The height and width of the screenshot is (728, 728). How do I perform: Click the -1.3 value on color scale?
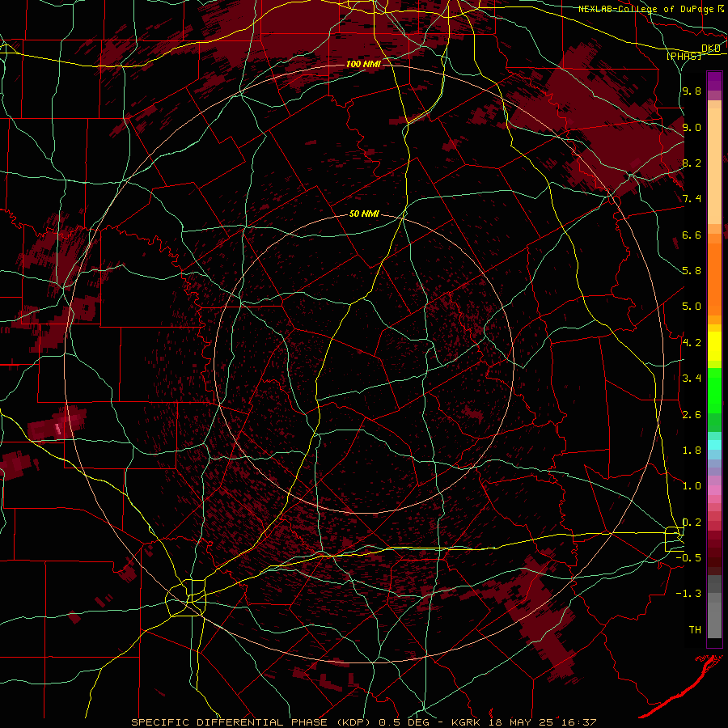(x=688, y=594)
